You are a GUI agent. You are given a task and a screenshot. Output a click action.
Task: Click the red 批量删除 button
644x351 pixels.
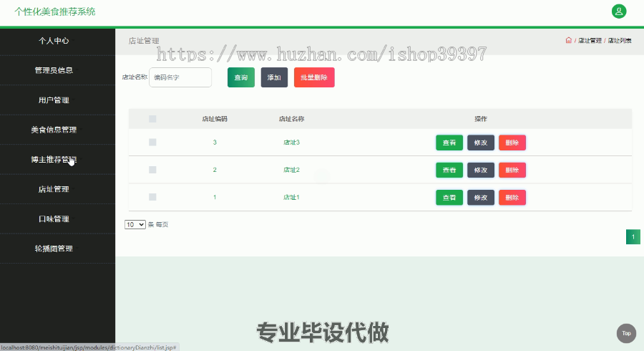pyautogui.click(x=314, y=77)
